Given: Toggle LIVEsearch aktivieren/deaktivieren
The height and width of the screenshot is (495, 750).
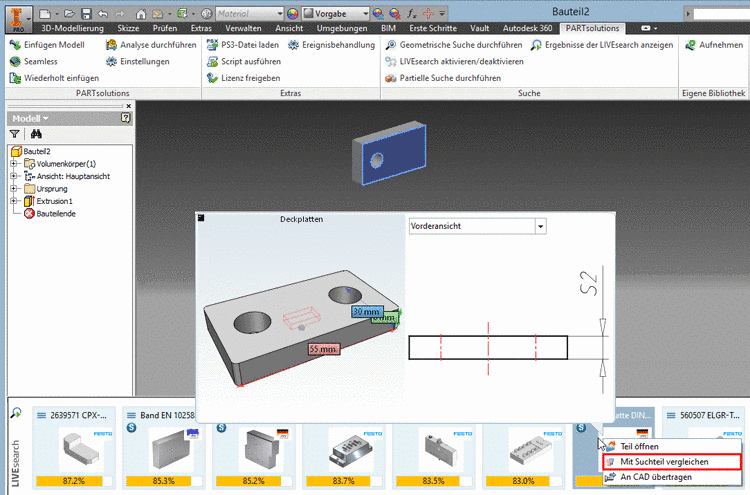Looking at the screenshot, I should 454,62.
